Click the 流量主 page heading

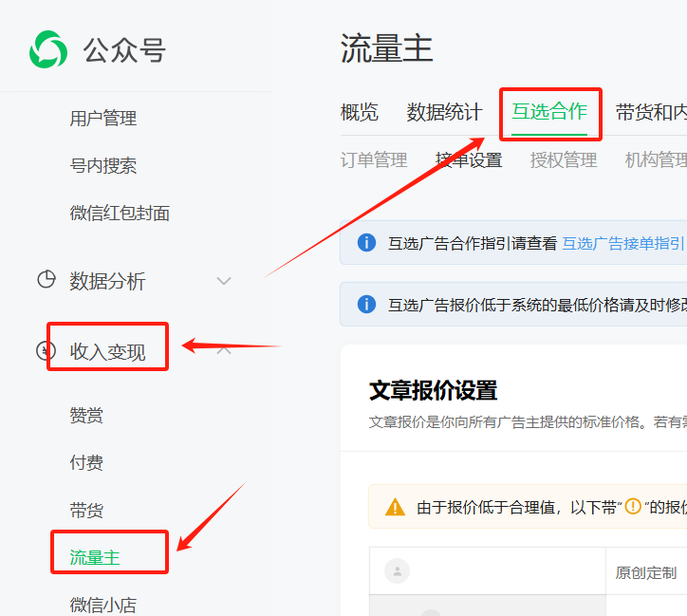point(387,48)
